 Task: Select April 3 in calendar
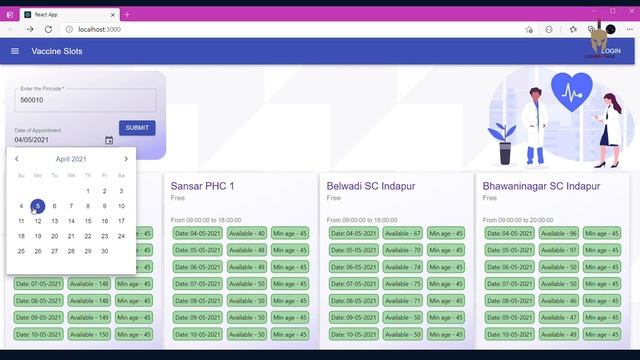click(x=121, y=191)
